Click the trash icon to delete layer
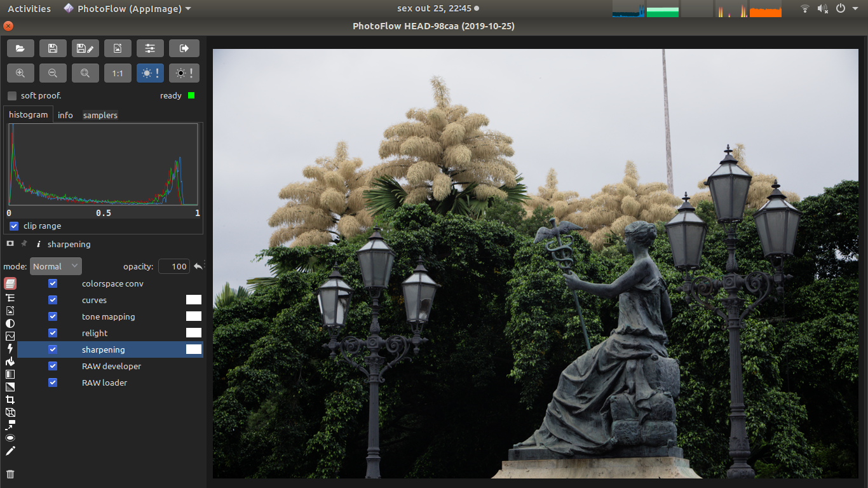 (10, 474)
